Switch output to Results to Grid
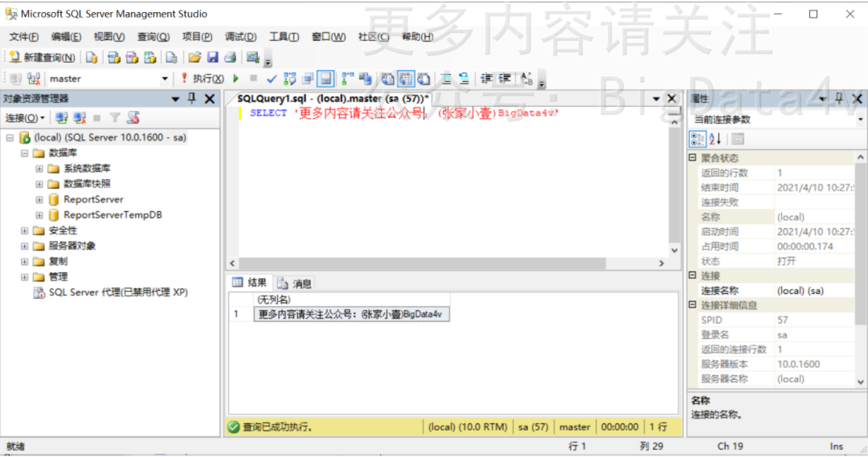The image size is (868, 457). pos(406,79)
